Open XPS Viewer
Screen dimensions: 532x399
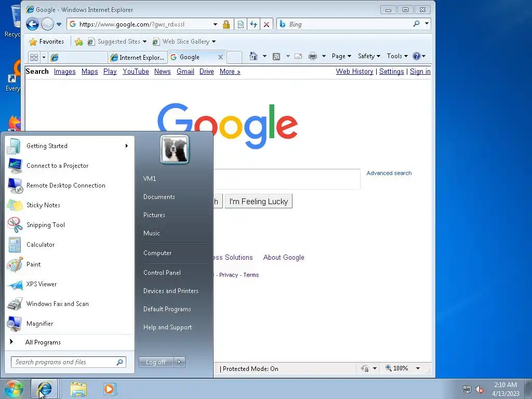pos(70,284)
